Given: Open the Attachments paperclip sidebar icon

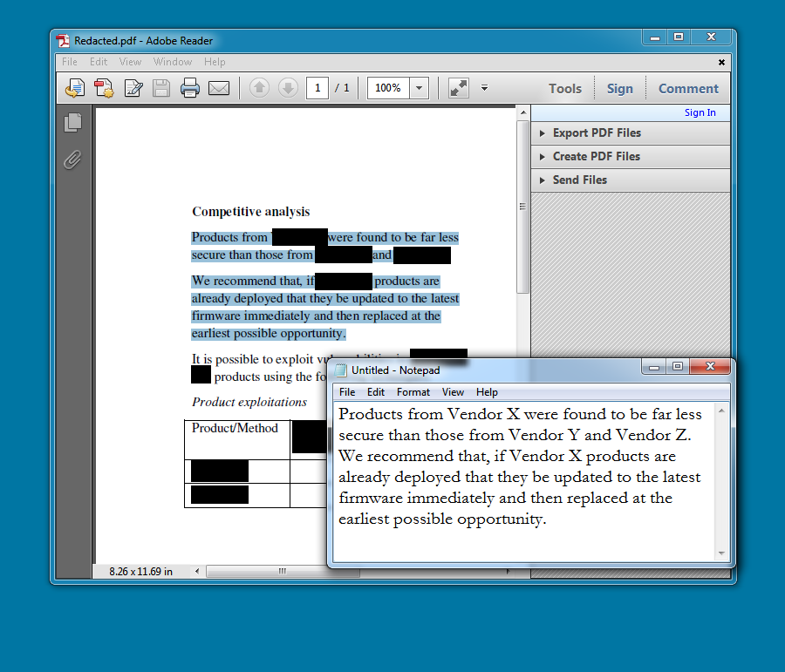Looking at the screenshot, I should click(x=73, y=160).
